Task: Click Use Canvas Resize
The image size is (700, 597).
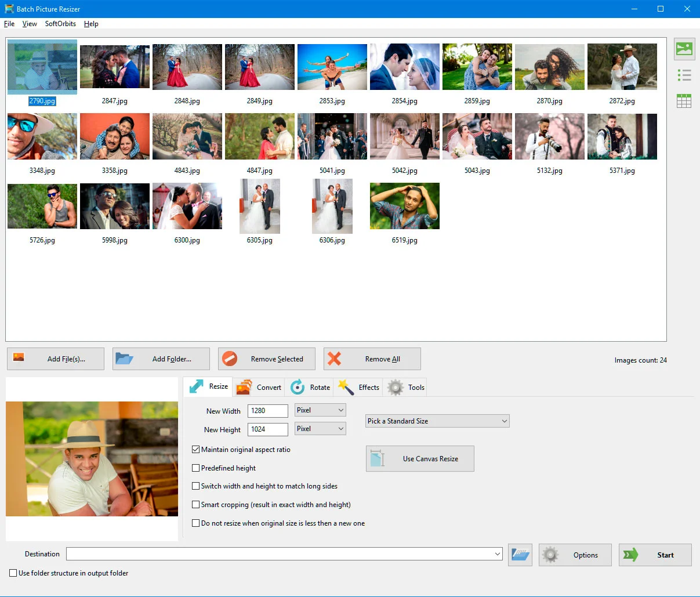Action: click(419, 458)
